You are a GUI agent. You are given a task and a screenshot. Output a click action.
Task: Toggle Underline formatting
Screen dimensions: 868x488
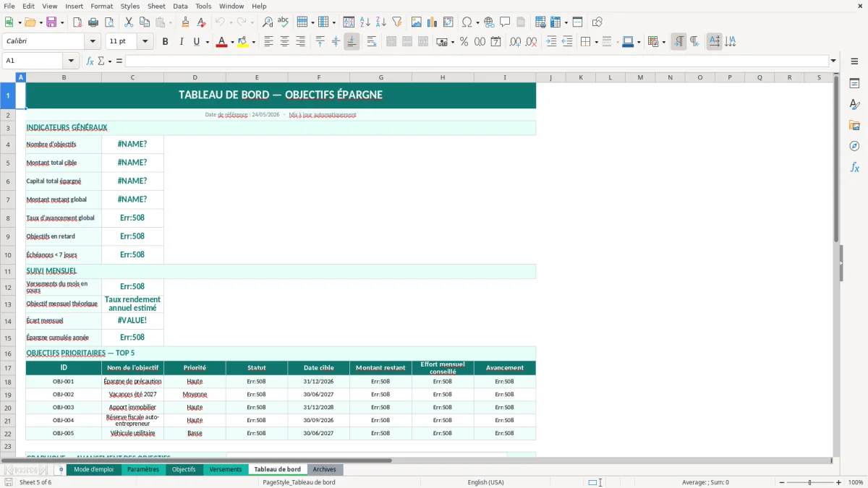(x=196, y=42)
